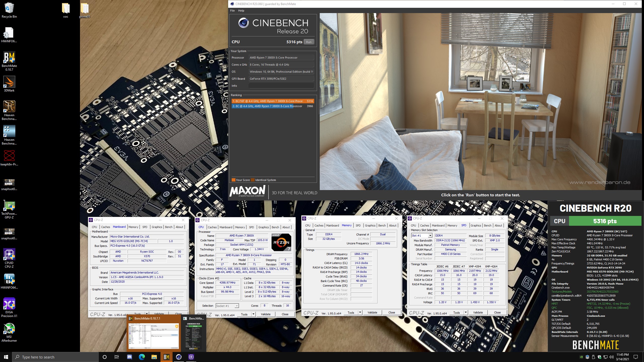
Task: Select the 8C ranking row scoring 3966
Action: coord(273,106)
